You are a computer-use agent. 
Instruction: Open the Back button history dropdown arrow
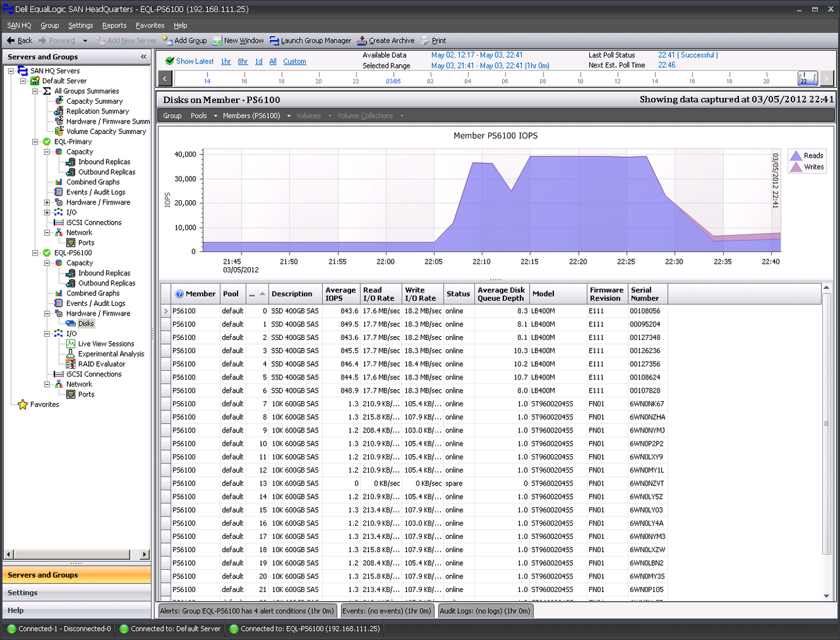click(x=85, y=41)
